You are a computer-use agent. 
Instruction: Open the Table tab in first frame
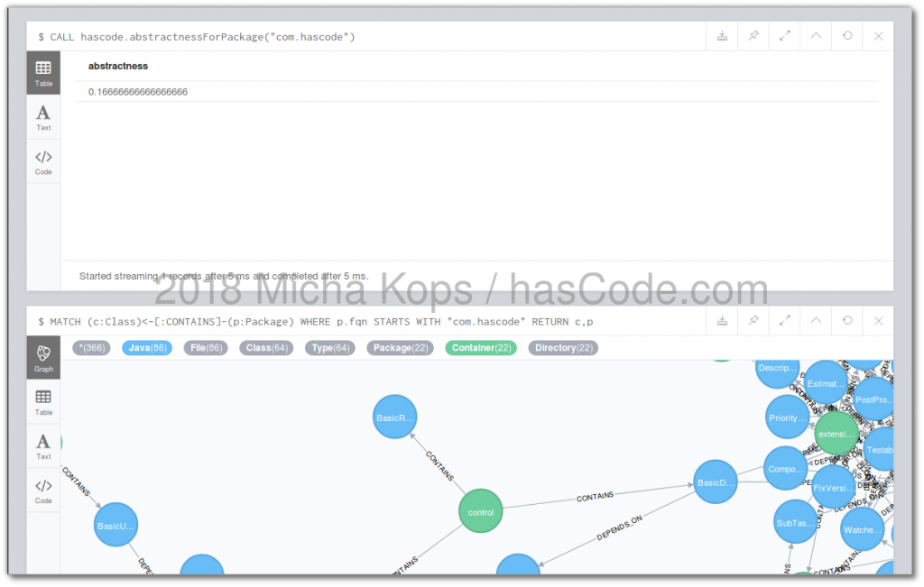pos(42,72)
